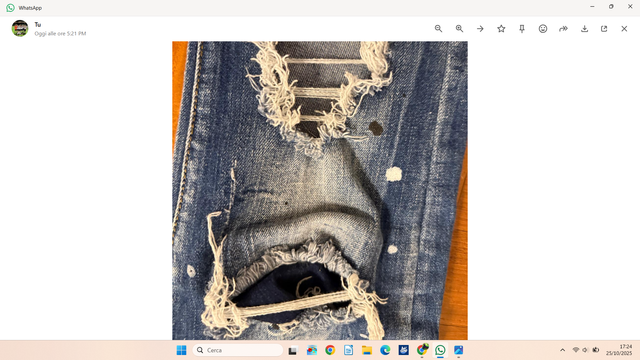Click the sender profile picture
This screenshot has height=360, width=640.
[20, 28]
